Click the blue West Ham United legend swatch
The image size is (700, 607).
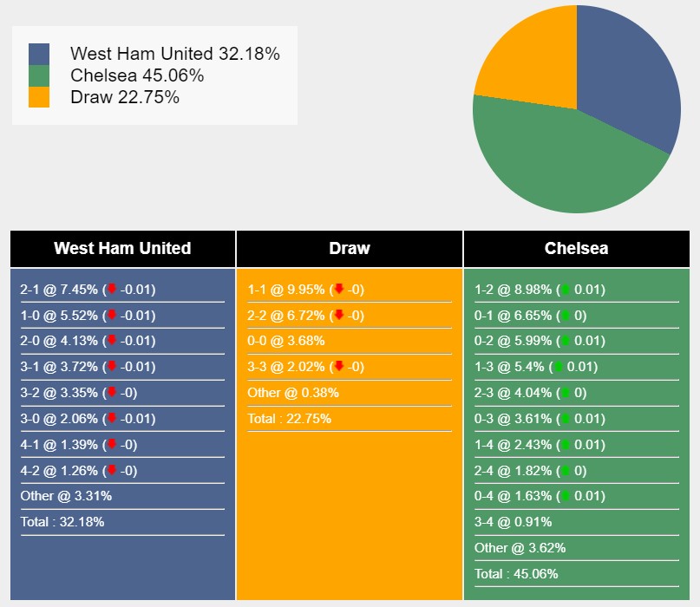[39, 55]
